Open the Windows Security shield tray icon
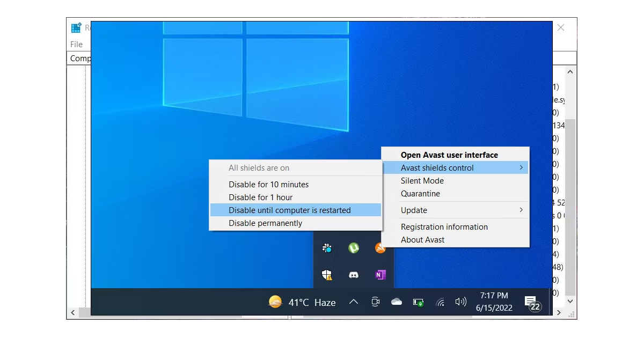The height and width of the screenshot is (337, 644). (327, 275)
